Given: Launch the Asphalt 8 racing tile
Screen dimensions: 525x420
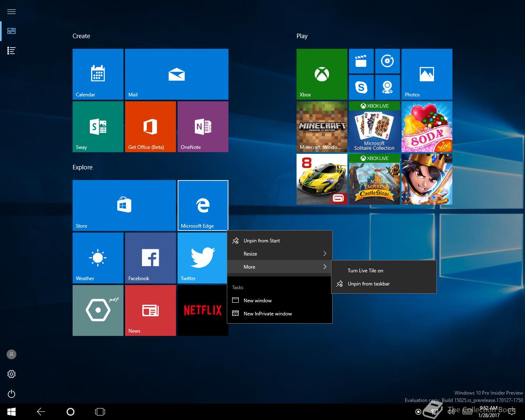Looking at the screenshot, I should (x=322, y=179).
